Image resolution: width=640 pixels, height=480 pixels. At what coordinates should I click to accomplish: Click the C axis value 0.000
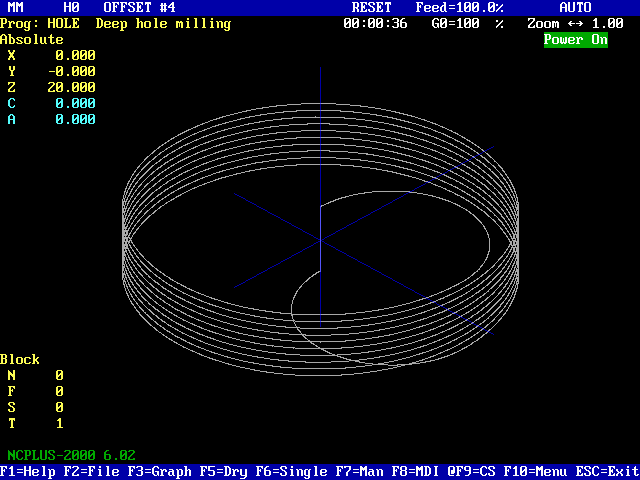tap(76, 103)
